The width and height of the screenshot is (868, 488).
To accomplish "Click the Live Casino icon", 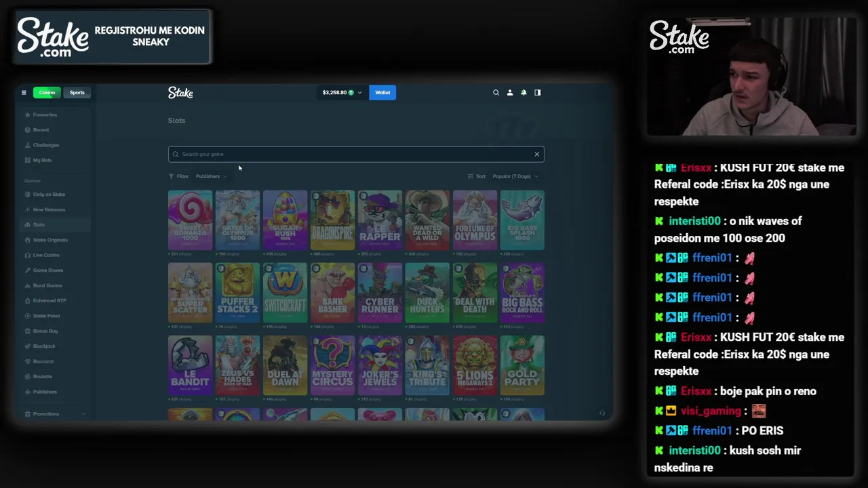I will pos(27,255).
